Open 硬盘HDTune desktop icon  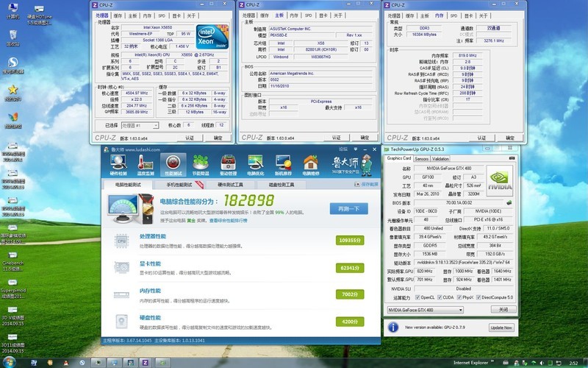point(40,14)
